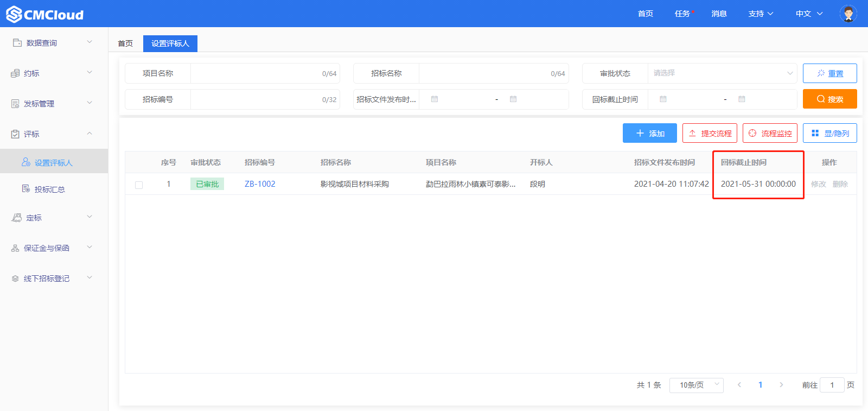Click the 重置 reset button

click(x=830, y=73)
